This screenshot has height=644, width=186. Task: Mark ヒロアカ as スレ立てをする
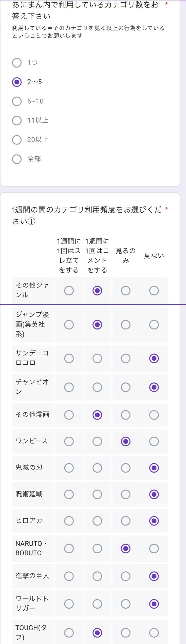pyautogui.click(x=69, y=521)
